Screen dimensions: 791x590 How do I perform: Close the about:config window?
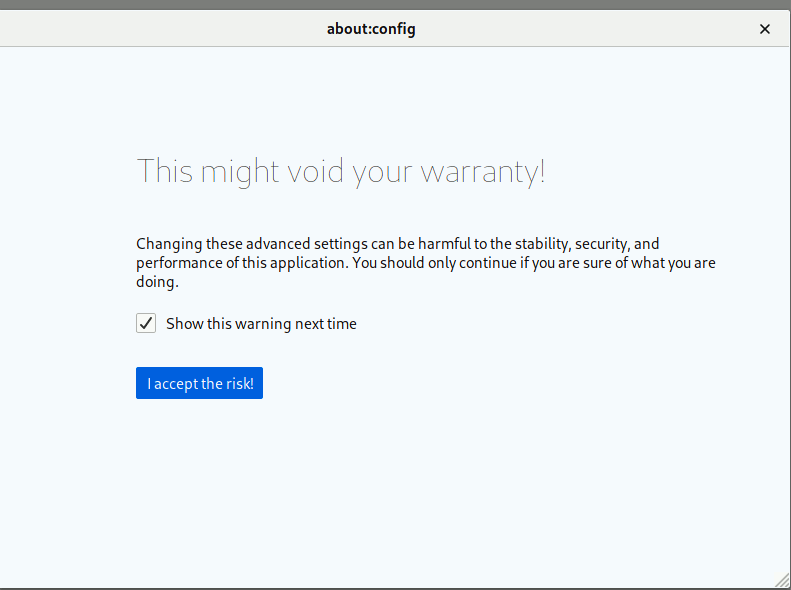765,29
